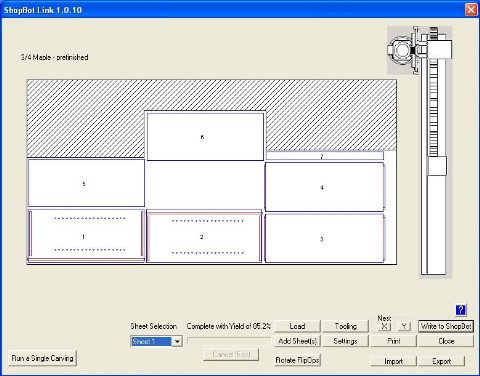This screenshot has height=376, width=480.
Task: Click Write to ShopBot
Action: point(446,326)
